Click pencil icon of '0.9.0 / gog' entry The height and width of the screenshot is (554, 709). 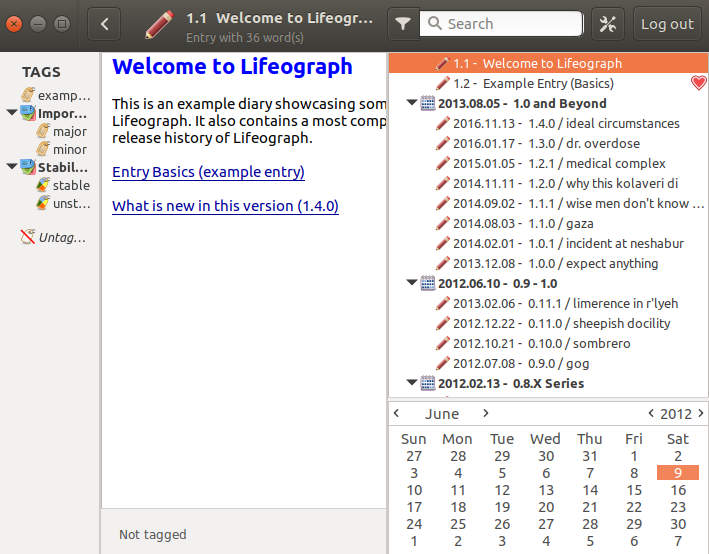tap(443, 363)
